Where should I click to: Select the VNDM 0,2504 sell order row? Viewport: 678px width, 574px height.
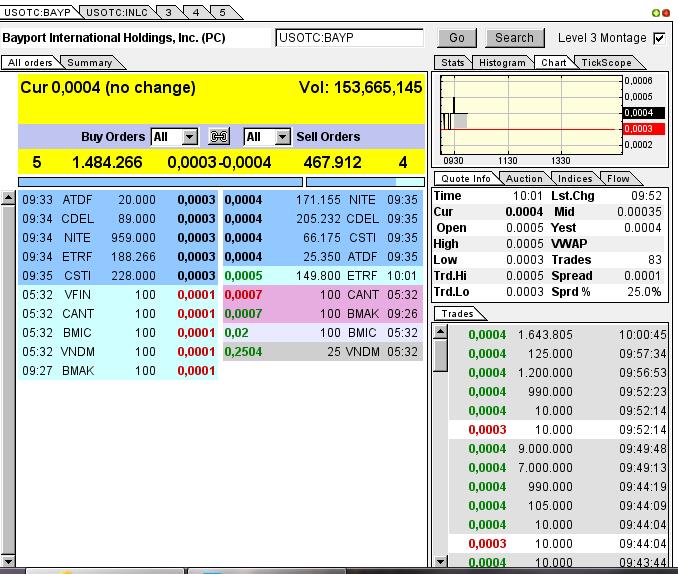323,352
